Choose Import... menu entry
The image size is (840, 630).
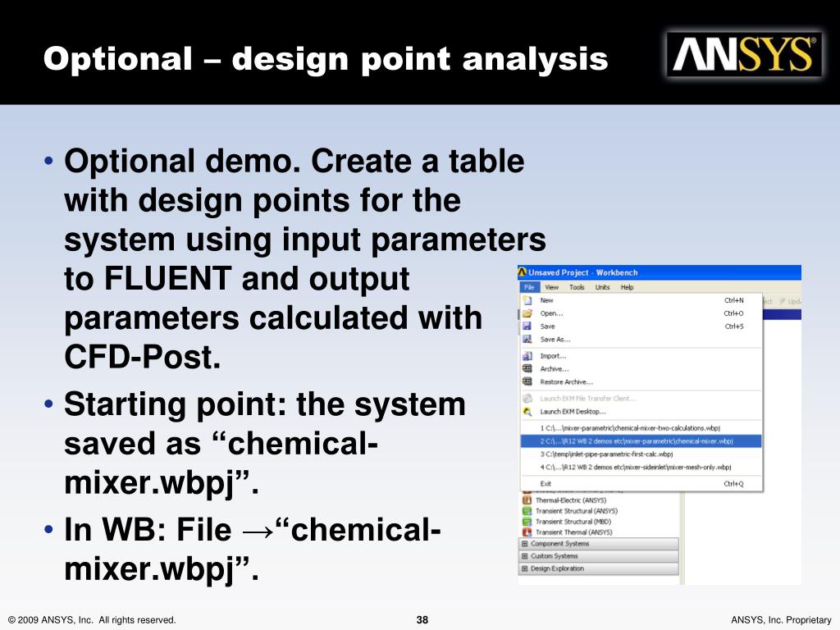click(641, 356)
